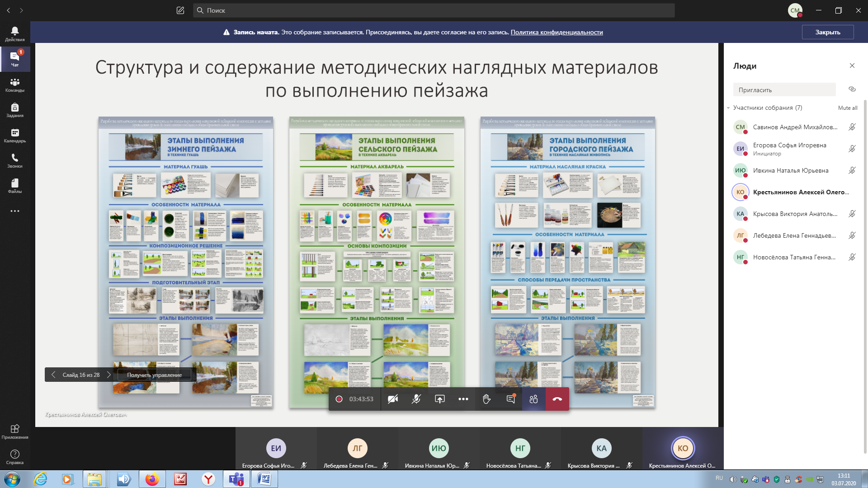This screenshot has height=488, width=868.
Task: Select the НГ participant tile at bottom
Action: click(x=520, y=449)
